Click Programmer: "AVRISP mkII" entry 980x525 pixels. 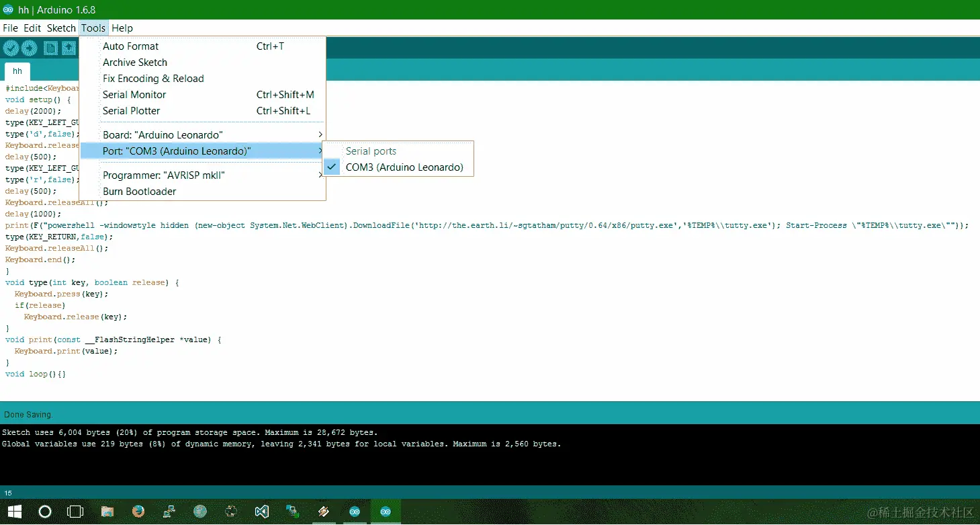(x=202, y=175)
